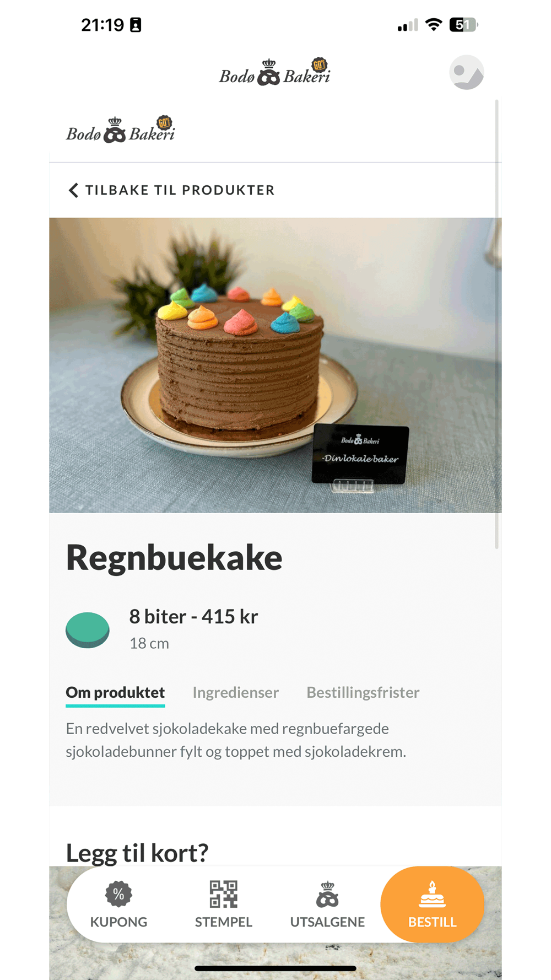
Task: Switch to the Bestillingsfrister tab
Action: pos(363,692)
